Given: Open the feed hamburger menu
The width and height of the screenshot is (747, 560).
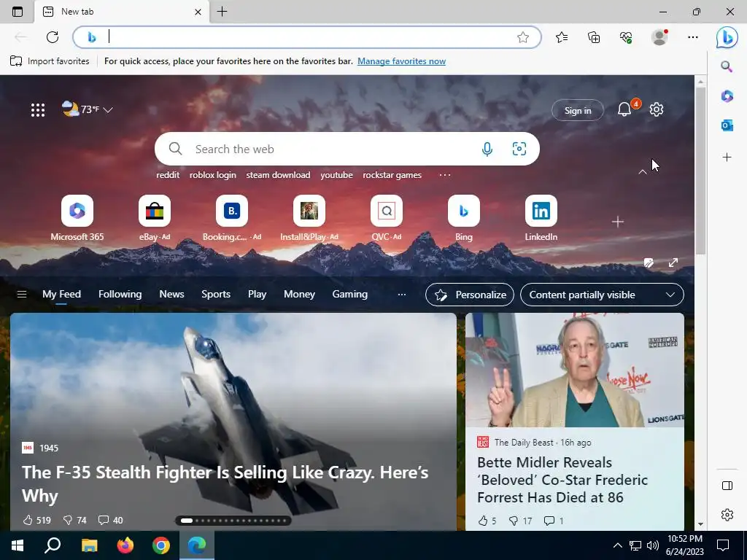Looking at the screenshot, I should (21, 295).
